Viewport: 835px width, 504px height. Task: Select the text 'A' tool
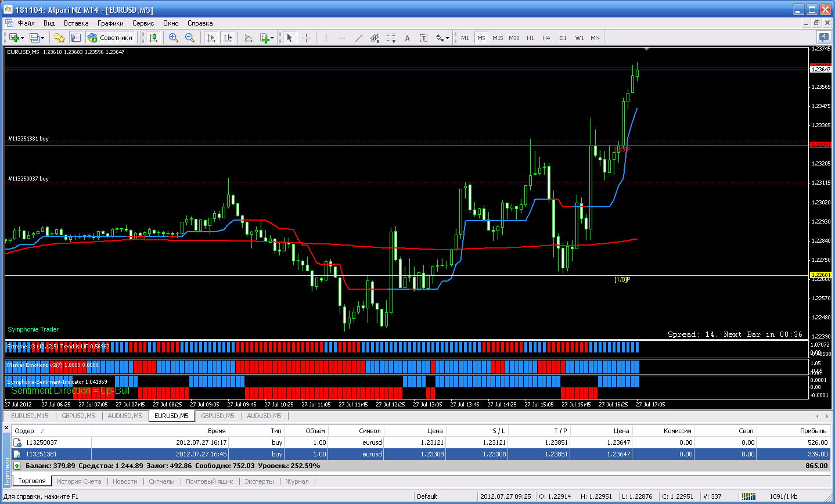click(x=408, y=38)
